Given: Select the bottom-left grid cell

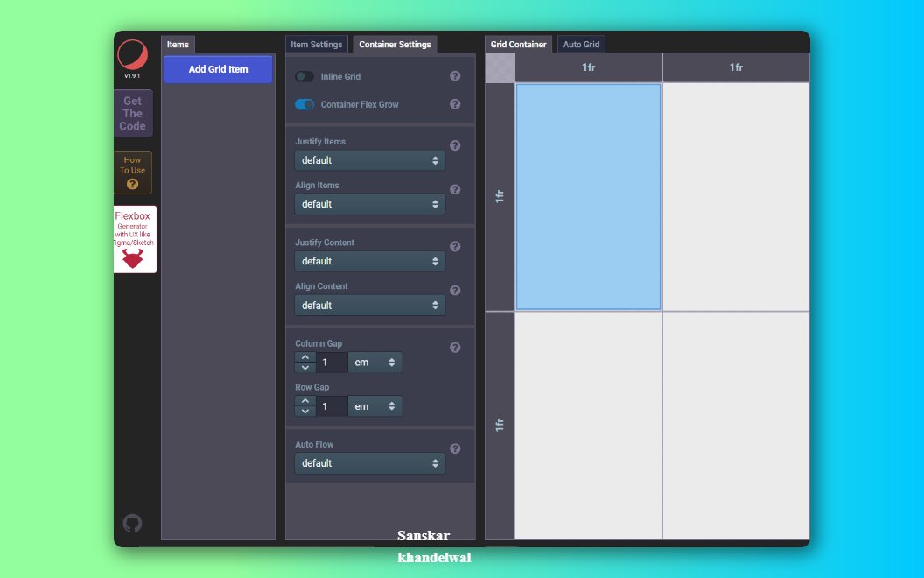Looking at the screenshot, I should (x=589, y=426).
